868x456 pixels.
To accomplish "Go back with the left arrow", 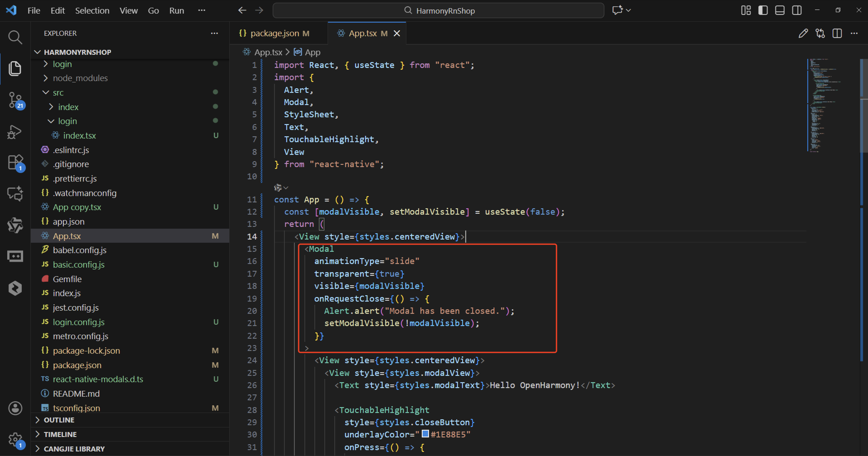I will pyautogui.click(x=242, y=10).
